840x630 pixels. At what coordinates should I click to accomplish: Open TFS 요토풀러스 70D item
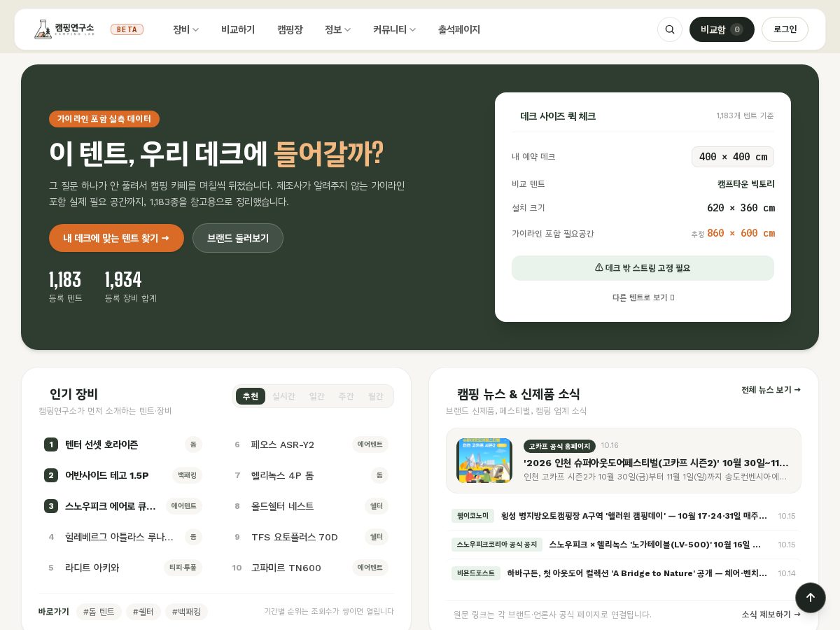click(309, 537)
